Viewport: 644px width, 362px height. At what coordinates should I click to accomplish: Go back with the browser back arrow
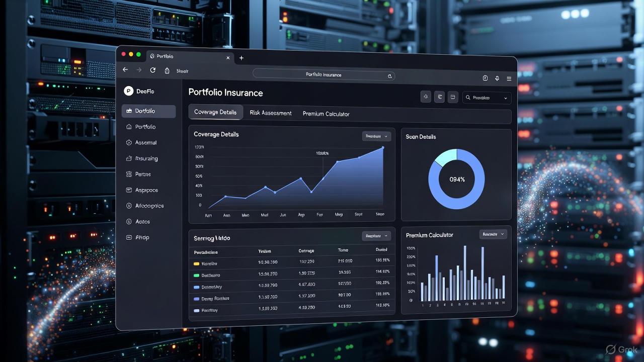coord(125,70)
